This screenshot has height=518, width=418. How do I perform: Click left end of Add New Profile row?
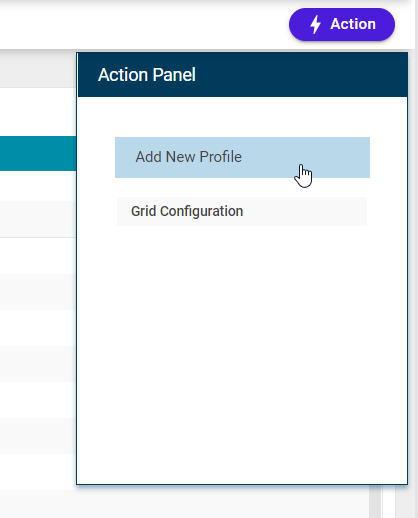(x=125, y=157)
